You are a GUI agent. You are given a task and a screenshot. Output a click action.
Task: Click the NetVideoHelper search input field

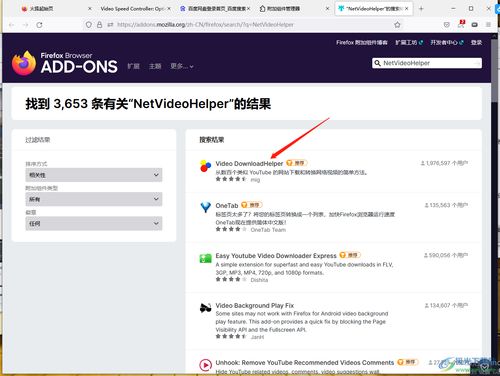[427, 63]
